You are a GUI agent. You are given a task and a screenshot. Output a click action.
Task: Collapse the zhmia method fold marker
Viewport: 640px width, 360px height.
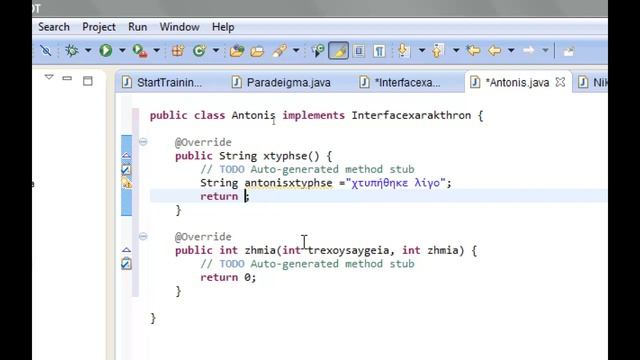(x=143, y=236)
